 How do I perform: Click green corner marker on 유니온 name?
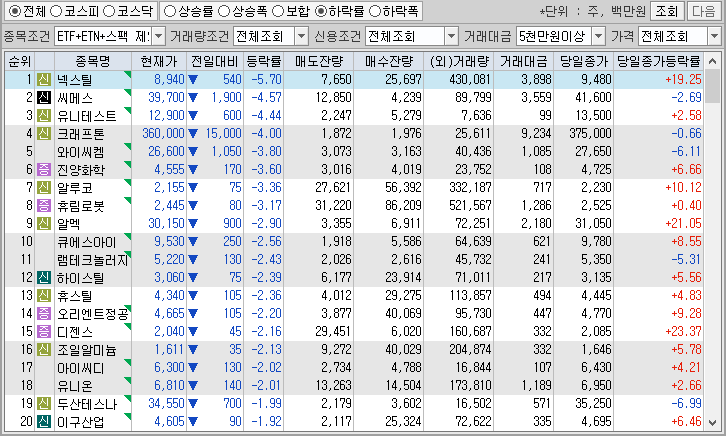click(128, 380)
